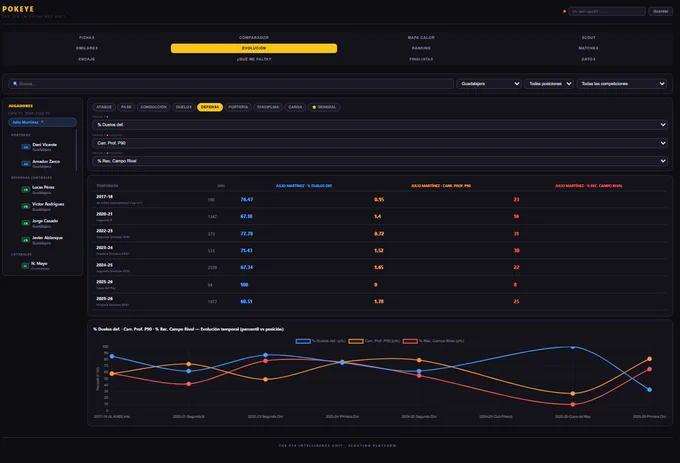Image resolution: width=680 pixels, height=463 pixels.
Task: Select player Javier Ablanque
Action: pyautogui.click(x=47, y=240)
